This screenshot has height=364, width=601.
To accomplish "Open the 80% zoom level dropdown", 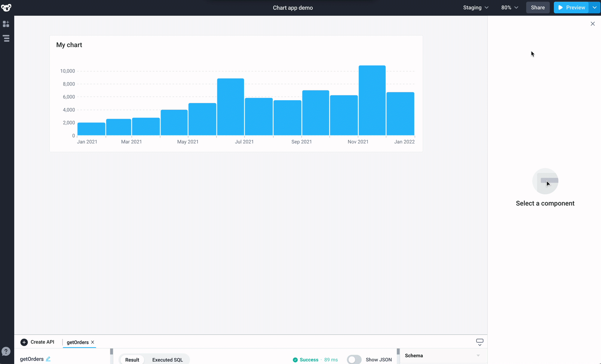I will (509, 7).
